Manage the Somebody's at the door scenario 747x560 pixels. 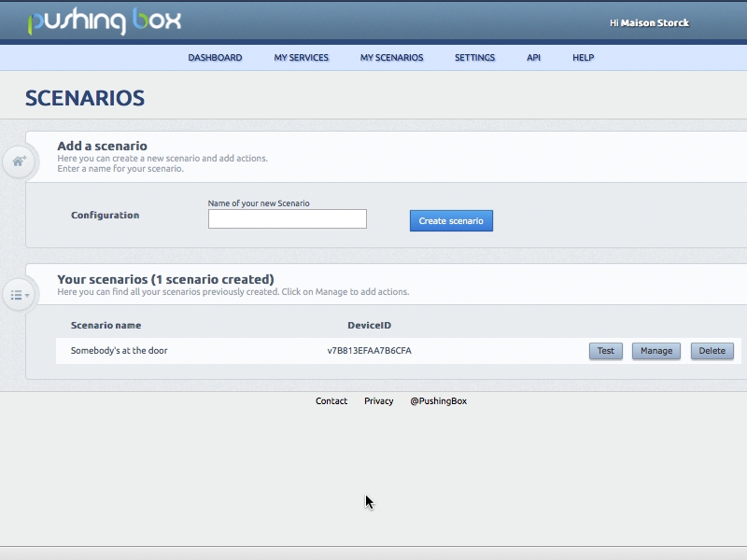655,351
